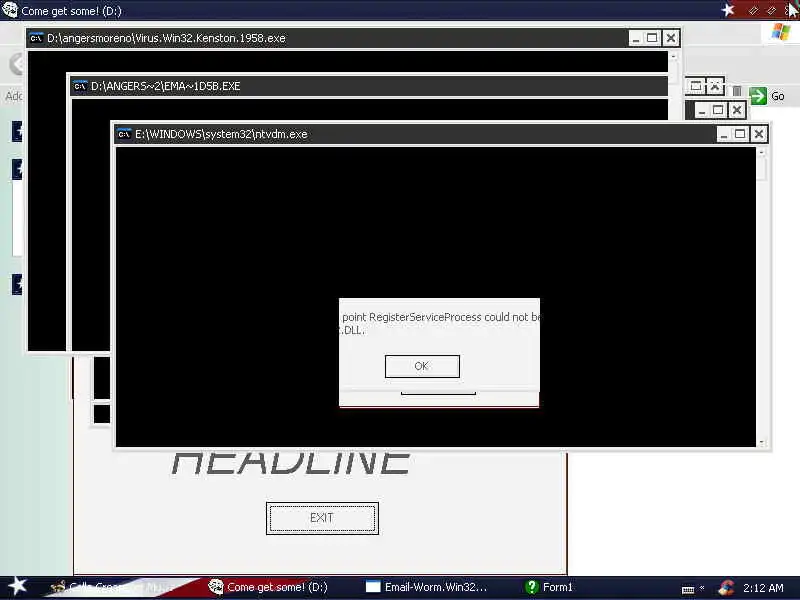Viewport: 800px width, 600px height.
Task: Maximize the ntvdm.exe window
Action: point(740,134)
